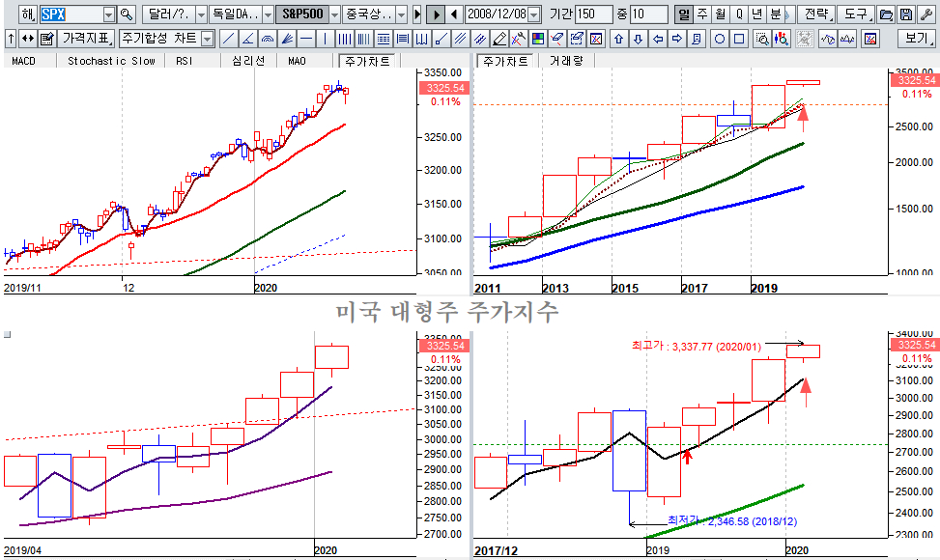Switch chart period to yearly (년)
This screenshot has height=560, width=940.
point(756,14)
